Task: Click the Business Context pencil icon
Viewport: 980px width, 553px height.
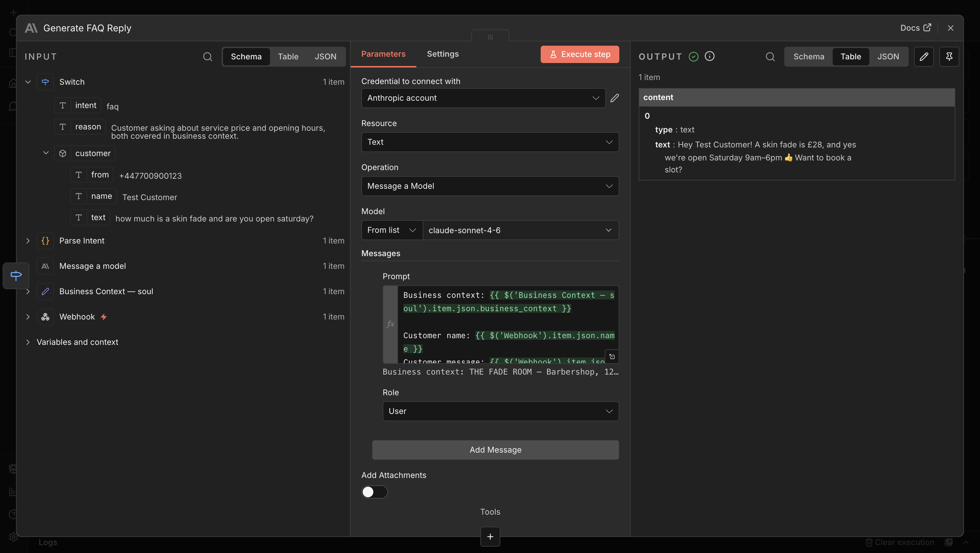Action: [x=45, y=292]
